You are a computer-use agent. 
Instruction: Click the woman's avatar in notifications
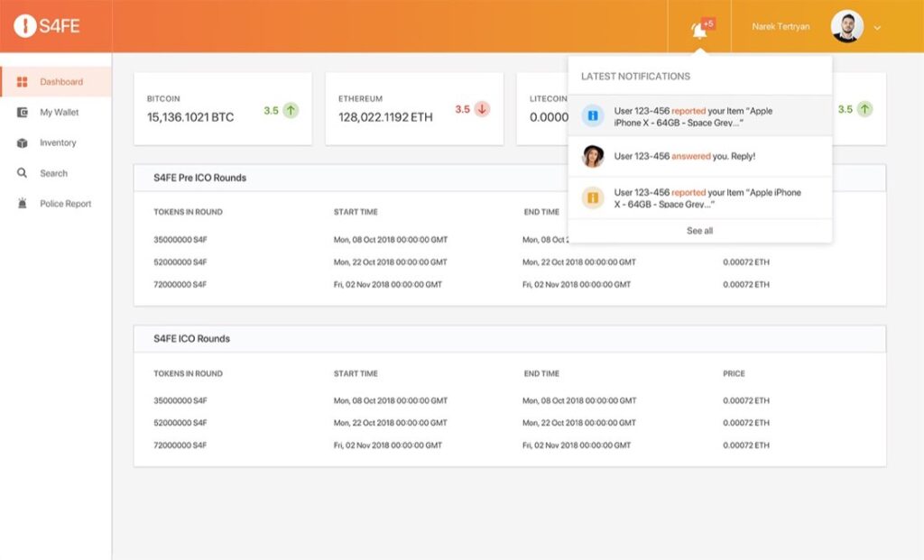[593, 157]
